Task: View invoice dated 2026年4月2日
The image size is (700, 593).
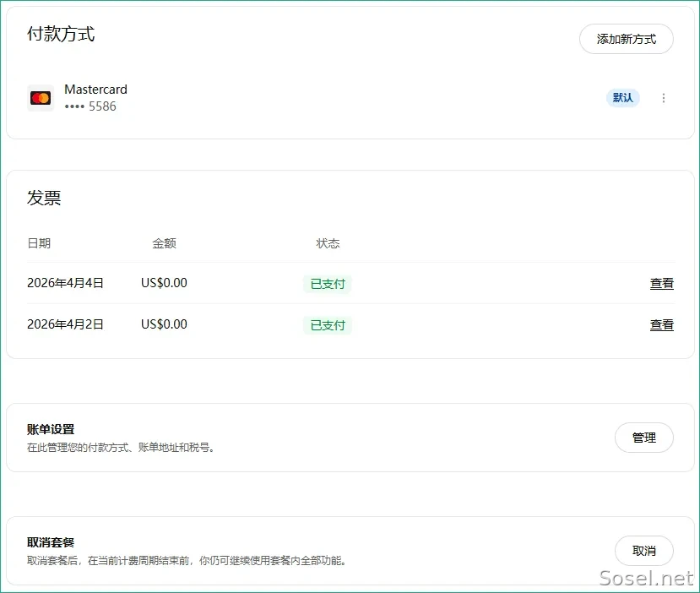Action: click(662, 324)
